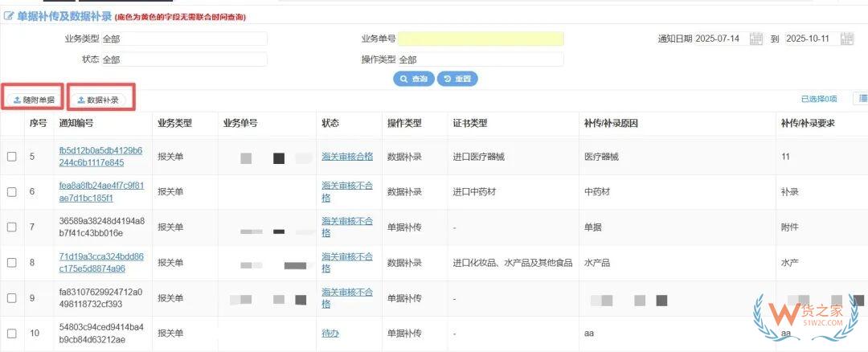Open notification link fea8a8fb24ae4f7c9f81ae7d1bc185f1
The image size is (868, 352).
click(101, 191)
